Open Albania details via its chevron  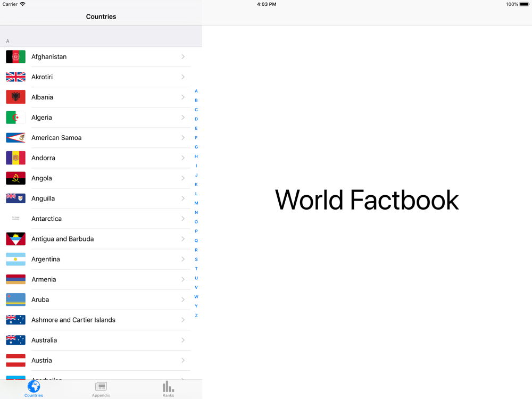point(183,97)
